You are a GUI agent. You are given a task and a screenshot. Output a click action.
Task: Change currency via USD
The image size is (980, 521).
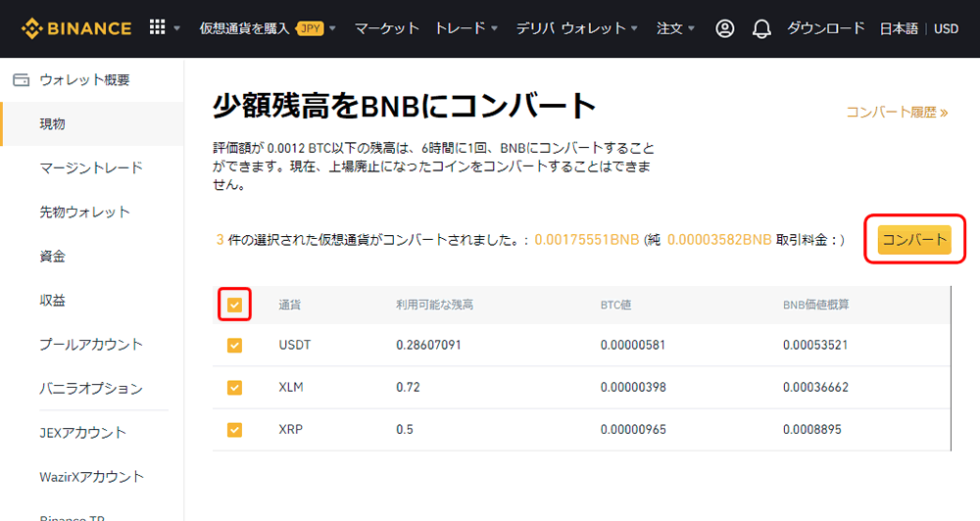pyautogui.click(x=947, y=28)
